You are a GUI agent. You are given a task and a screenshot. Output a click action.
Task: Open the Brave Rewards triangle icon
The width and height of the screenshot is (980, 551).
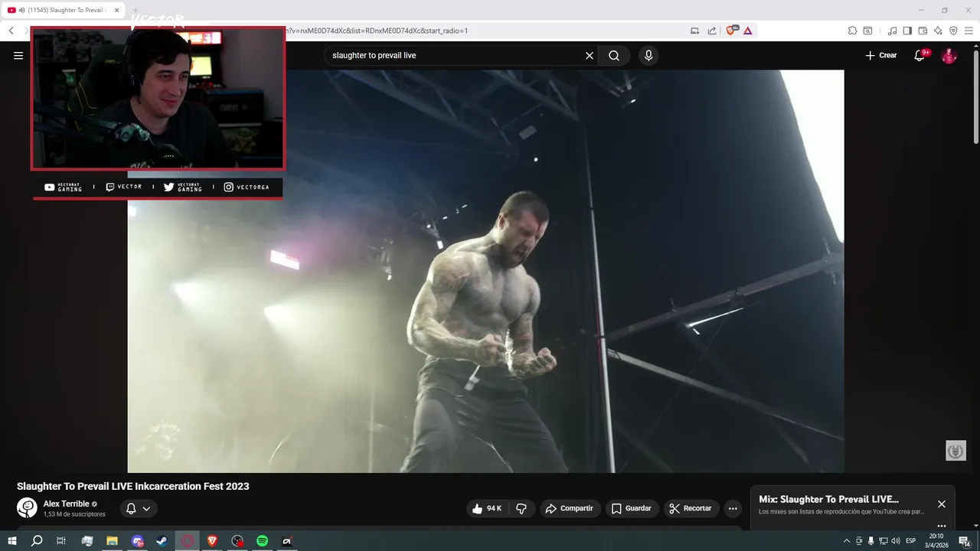[x=748, y=31]
